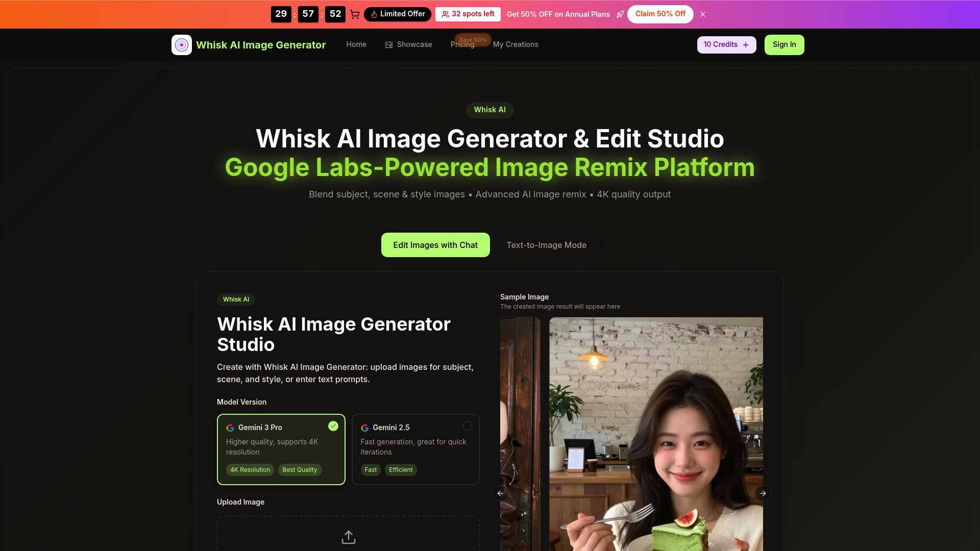The width and height of the screenshot is (980, 551).
Task: Click the plus icon to add credits
Action: pos(746,44)
